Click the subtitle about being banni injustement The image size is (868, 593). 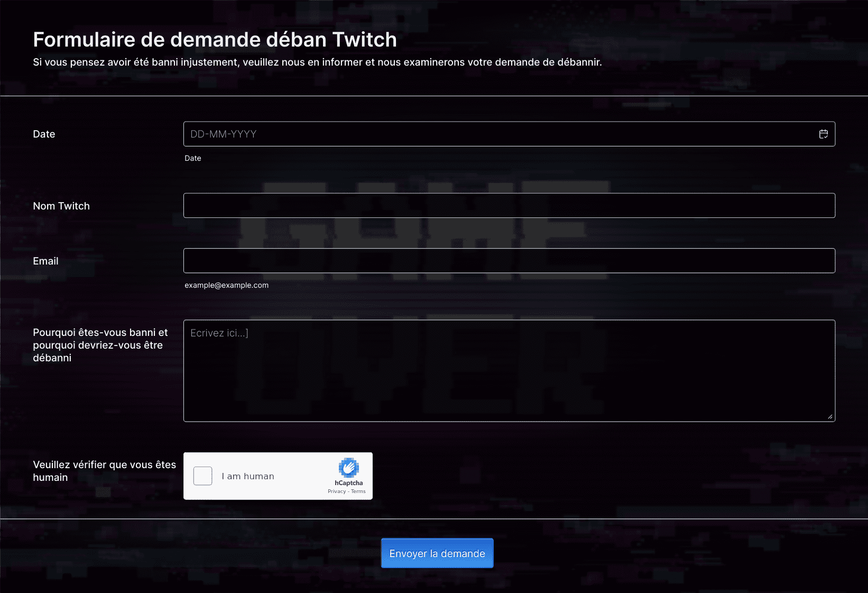click(x=317, y=62)
